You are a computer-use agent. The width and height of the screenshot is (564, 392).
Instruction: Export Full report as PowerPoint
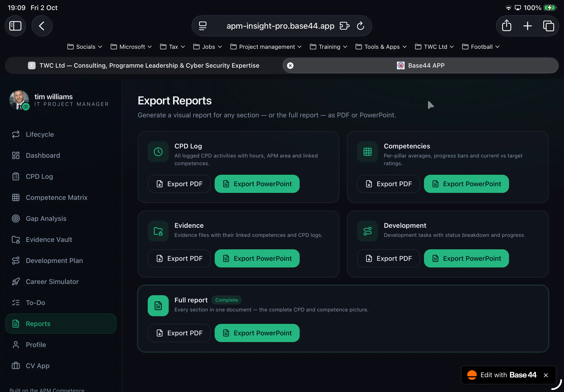tap(257, 333)
